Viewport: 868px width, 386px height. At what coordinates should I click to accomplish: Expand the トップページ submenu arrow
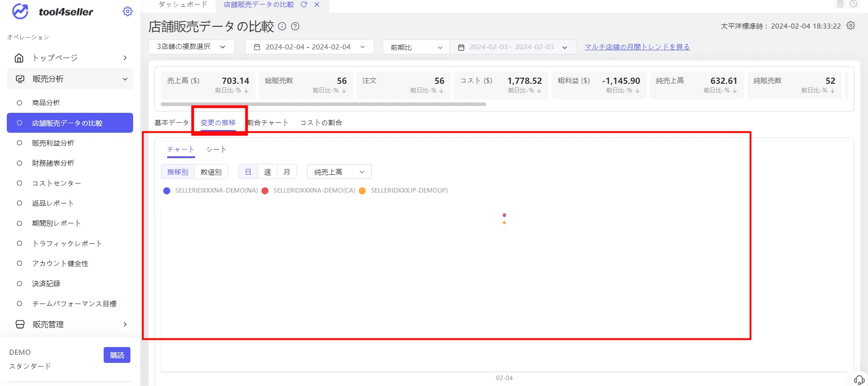tap(125, 58)
